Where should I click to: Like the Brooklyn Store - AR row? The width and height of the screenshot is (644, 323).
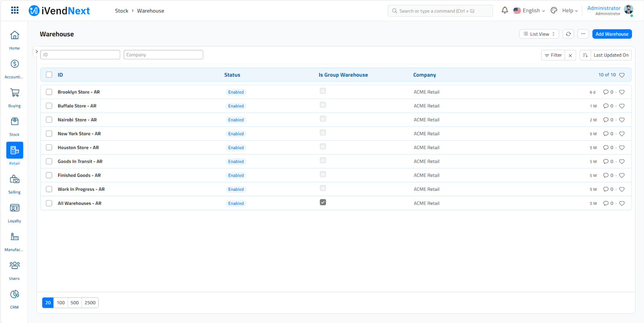(621, 92)
